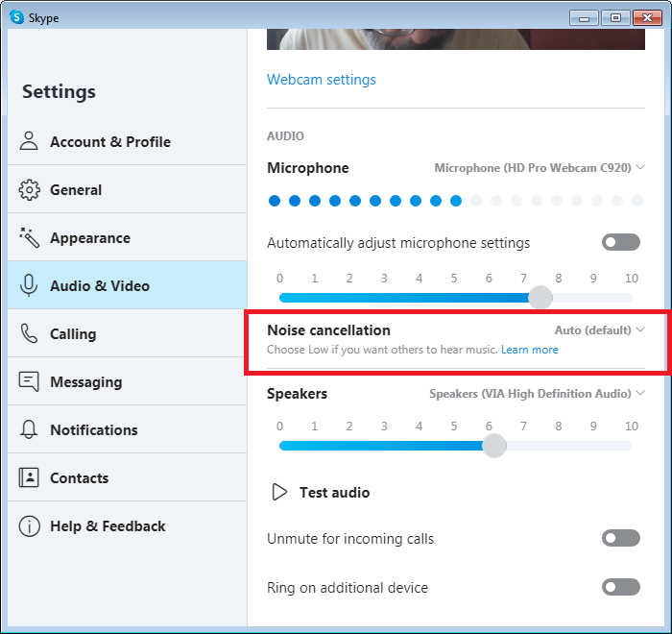Open Account & Profile settings
This screenshot has height=634, width=672.
[x=128, y=141]
